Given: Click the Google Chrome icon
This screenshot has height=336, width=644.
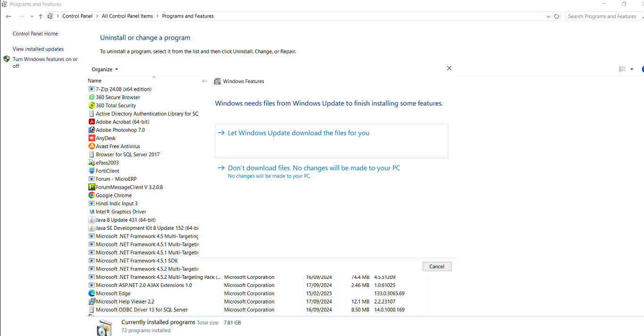Looking at the screenshot, I should pyautogui.click(x=92, y=195).
